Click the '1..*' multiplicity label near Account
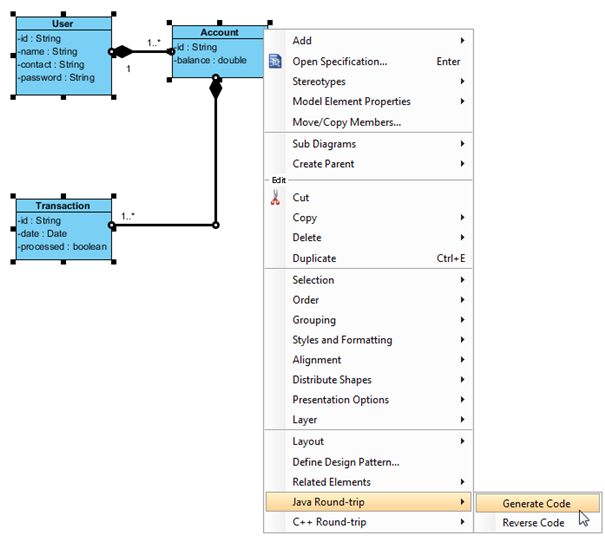Viewport: 605px width, 540px height. pyautogui.click(x=154, y=42)
